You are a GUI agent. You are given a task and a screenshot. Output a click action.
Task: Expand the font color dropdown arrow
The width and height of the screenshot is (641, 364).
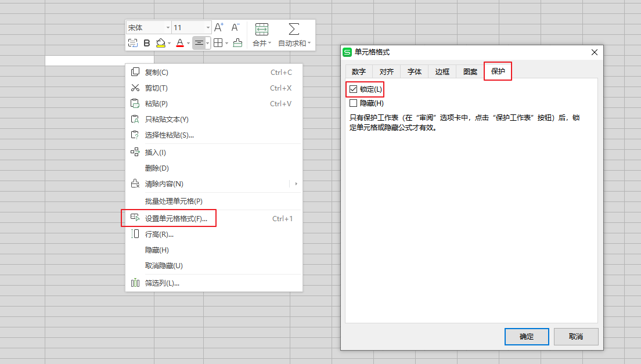click(188, 44)
